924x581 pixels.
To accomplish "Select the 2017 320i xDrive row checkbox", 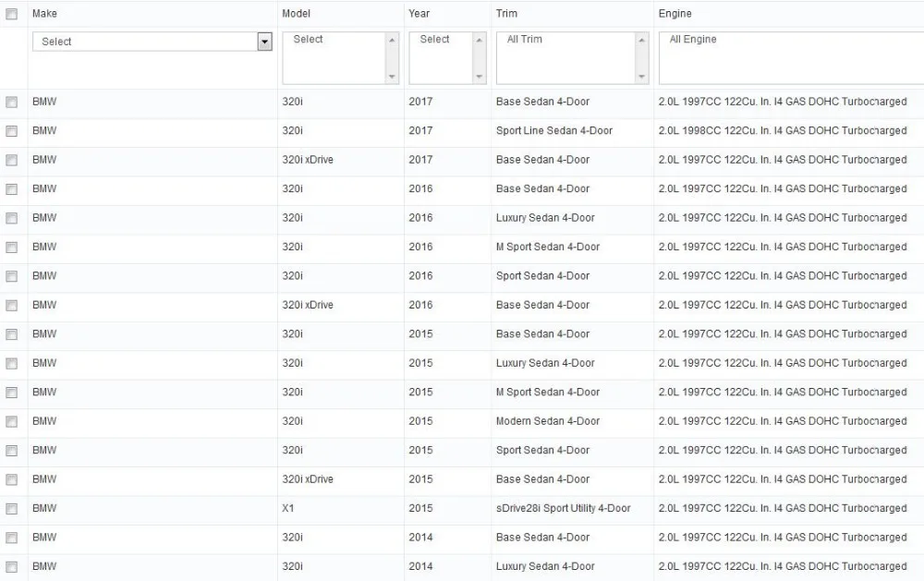I will pyautogui.click(x=11, y=160).
